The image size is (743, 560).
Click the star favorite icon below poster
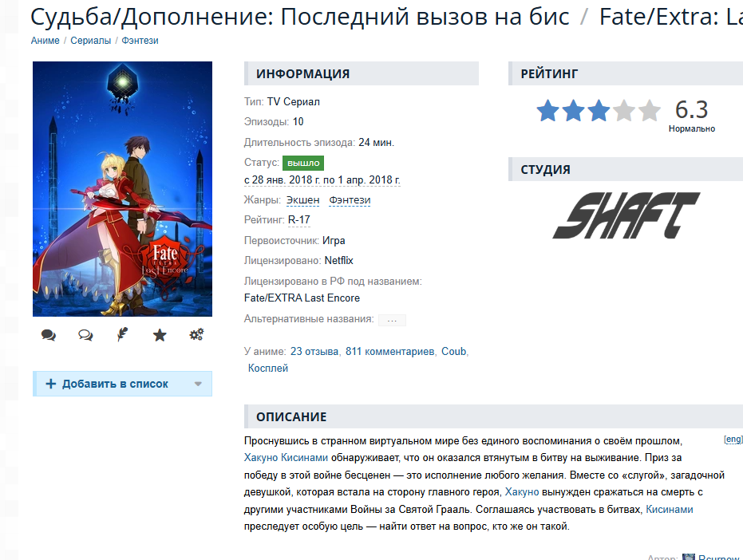[x=160, y=335]
